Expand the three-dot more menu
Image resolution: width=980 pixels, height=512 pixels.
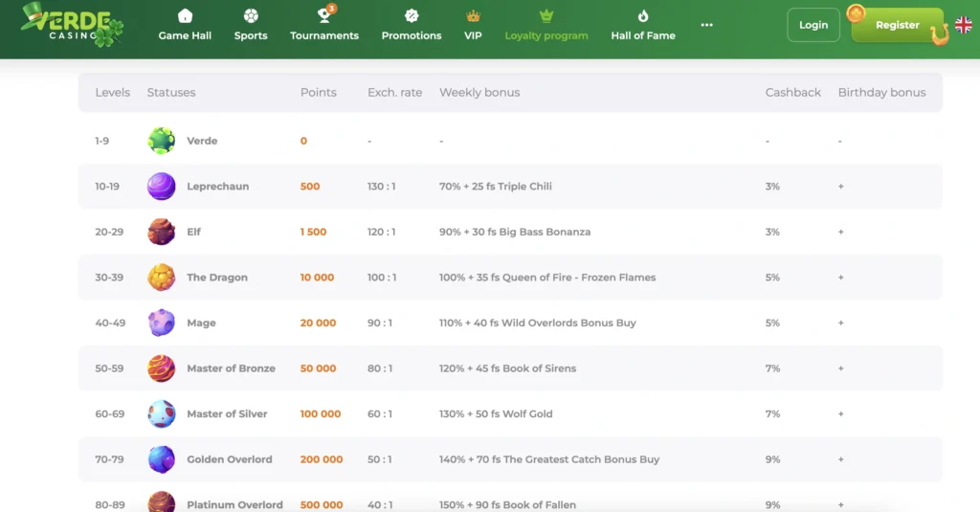click(x=707, y=25)
